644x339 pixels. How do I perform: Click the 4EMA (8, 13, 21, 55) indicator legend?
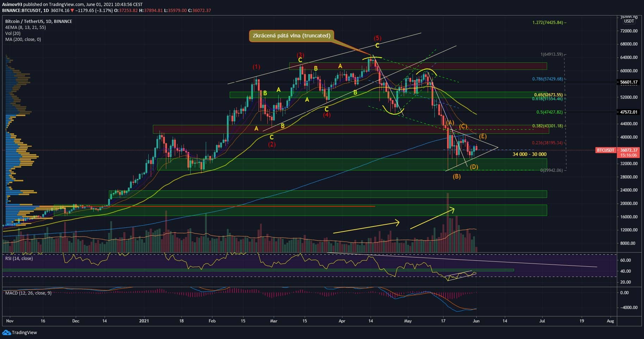(x=25, y=27)
